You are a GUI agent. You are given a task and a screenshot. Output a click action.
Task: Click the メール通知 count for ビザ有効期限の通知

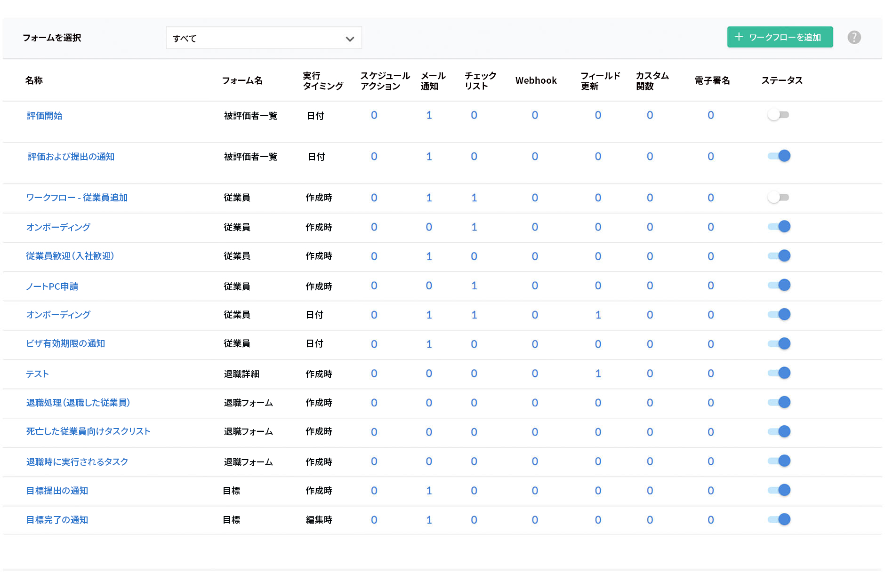click(429, 344)
